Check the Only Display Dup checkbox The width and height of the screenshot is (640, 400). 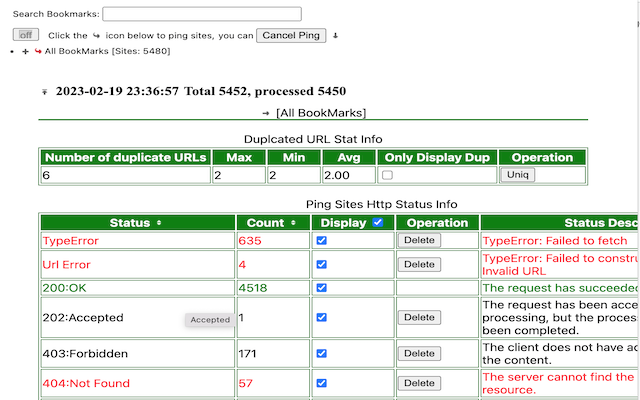pos(387,175)
